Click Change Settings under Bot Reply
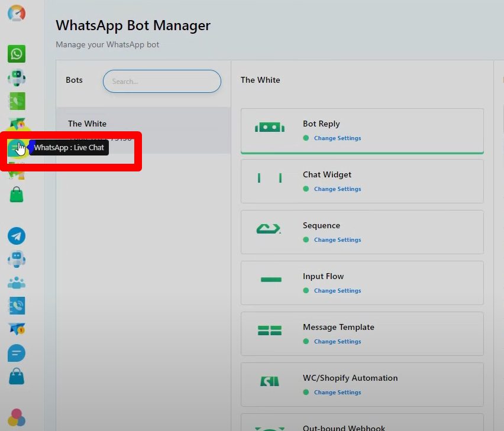504x431 pixels. point(337,138)
